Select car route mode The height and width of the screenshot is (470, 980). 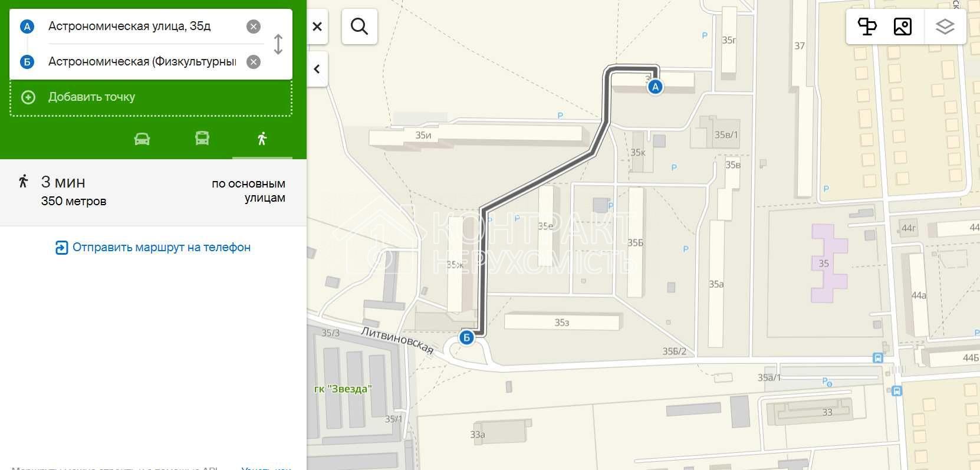[x=142, y=139]
